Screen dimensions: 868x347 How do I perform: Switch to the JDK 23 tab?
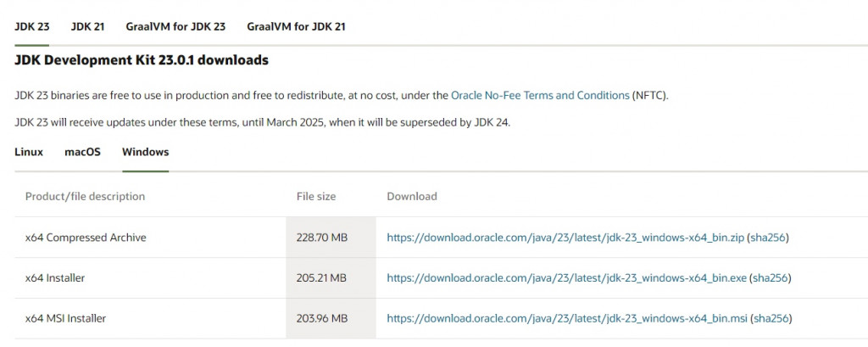[x=31, y=26]
